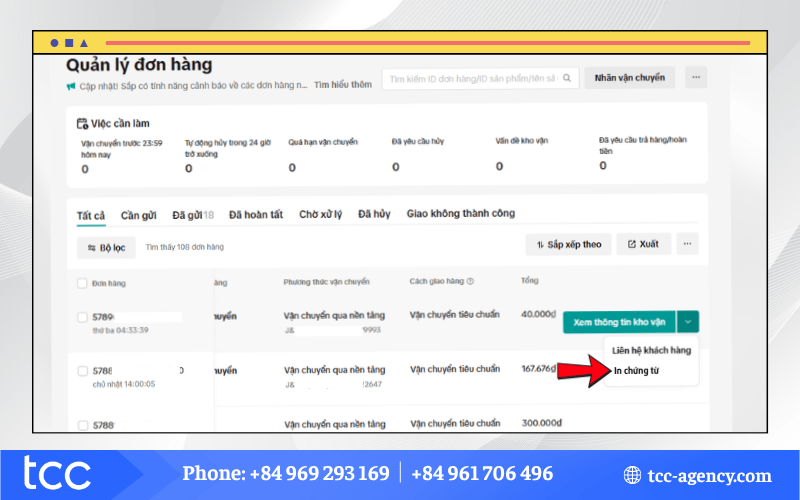Open the Sắp xếp theo sort dropdown
The width and height of the screenshot is (800, 500).
(568, 244)
